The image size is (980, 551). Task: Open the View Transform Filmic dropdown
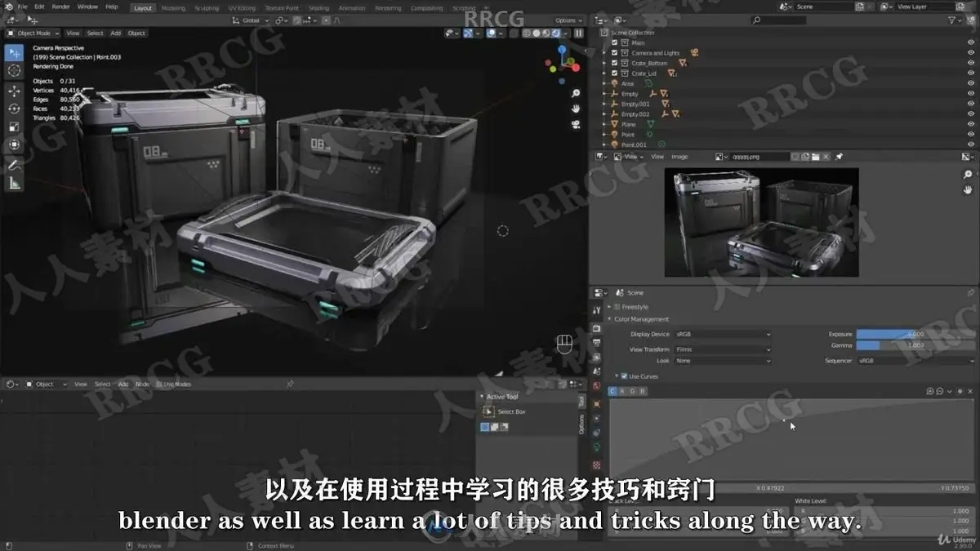(x=723, y=349)
